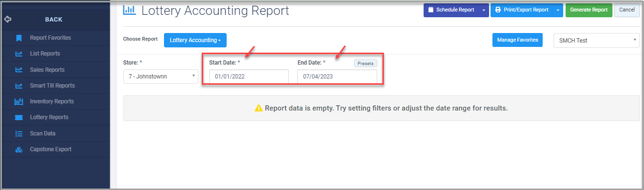The image size is (644, 190).
Task: Expand the Schedule Report dropdown arrow
Action: (484, 10)
